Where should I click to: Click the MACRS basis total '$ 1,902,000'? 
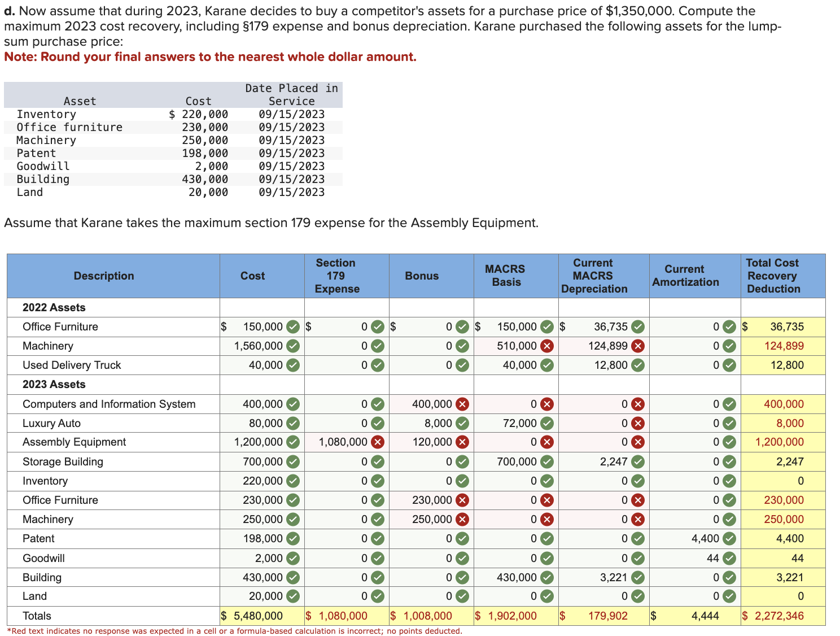point(506,616)
